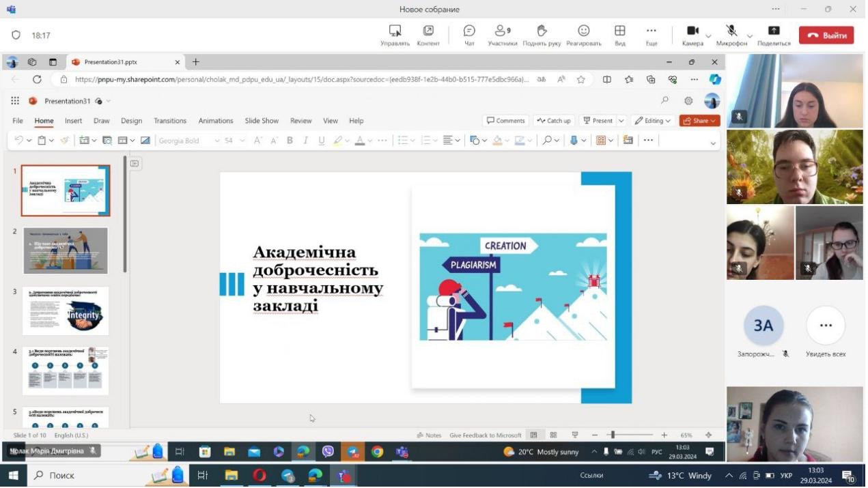This screenshot has width=868, height=488.
Task: Switch to the Insert ribbon tab
Action: (74, 121)
